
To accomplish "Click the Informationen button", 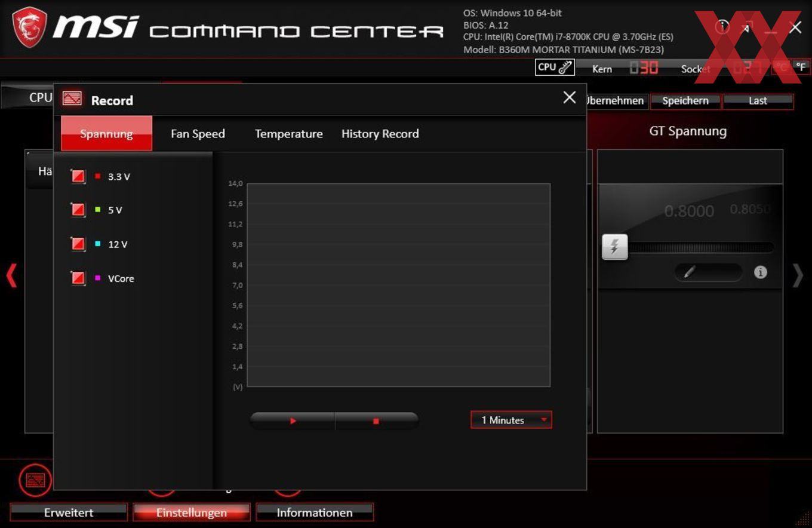I will 315,512.
